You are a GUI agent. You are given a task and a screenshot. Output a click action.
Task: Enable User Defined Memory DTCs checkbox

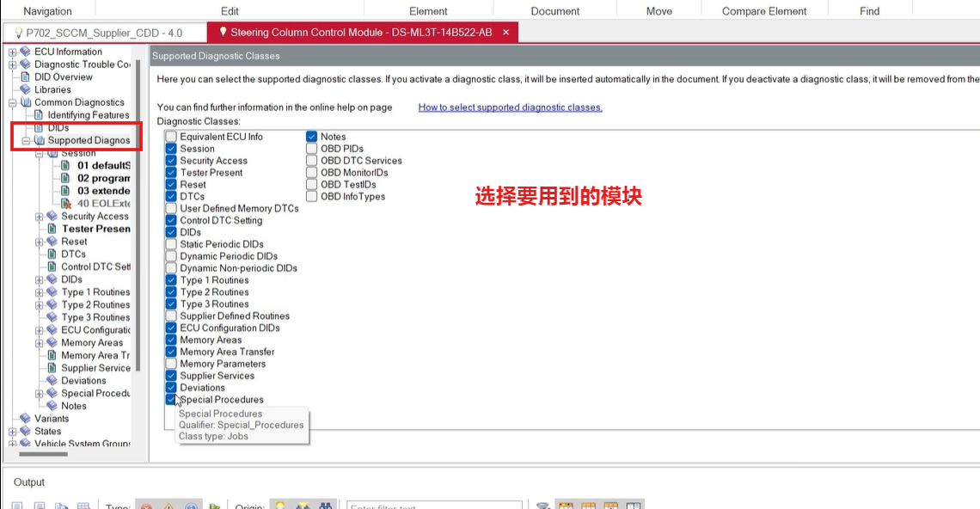tap(171, 208)
